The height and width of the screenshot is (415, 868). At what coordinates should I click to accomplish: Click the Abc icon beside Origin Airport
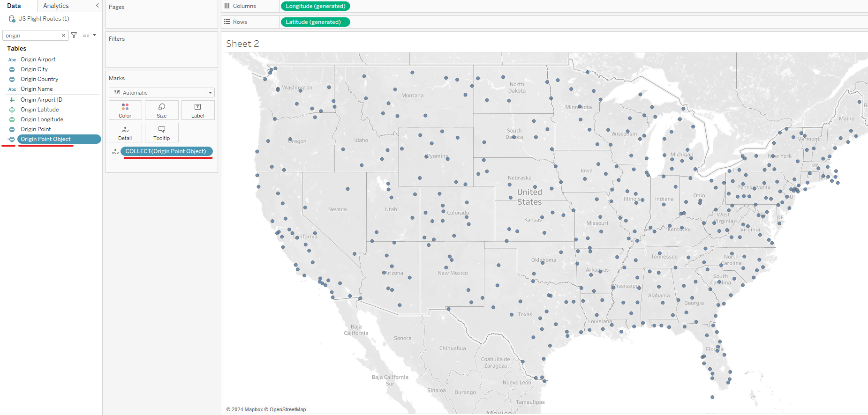click(12, 60)
